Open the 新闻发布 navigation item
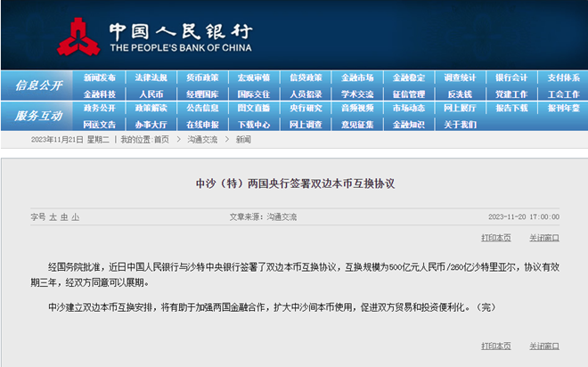The image size is (588, 367). click(100, 77)
